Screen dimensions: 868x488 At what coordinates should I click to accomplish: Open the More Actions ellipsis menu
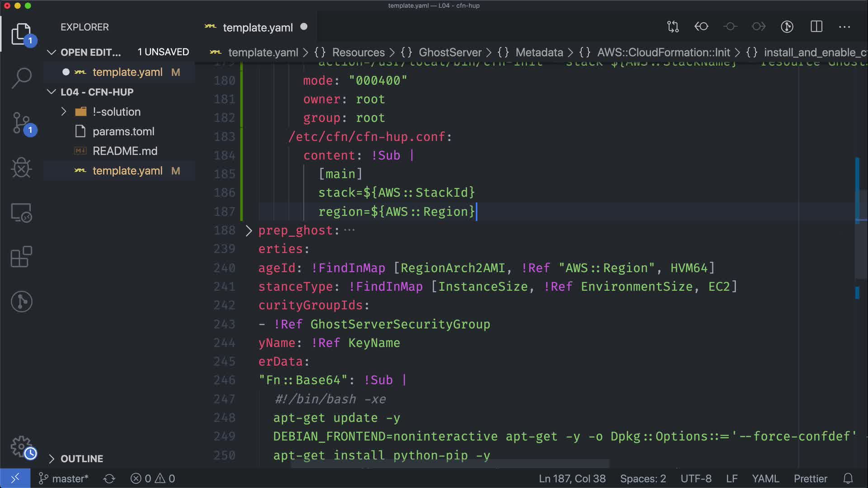pyautogui.click(x=844, y=27)
